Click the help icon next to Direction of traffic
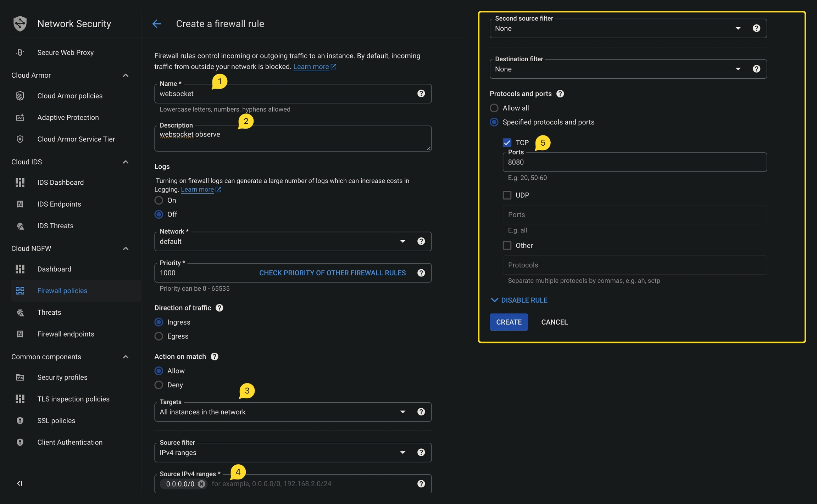The image size is (817, 504). [x=219, y=308]
